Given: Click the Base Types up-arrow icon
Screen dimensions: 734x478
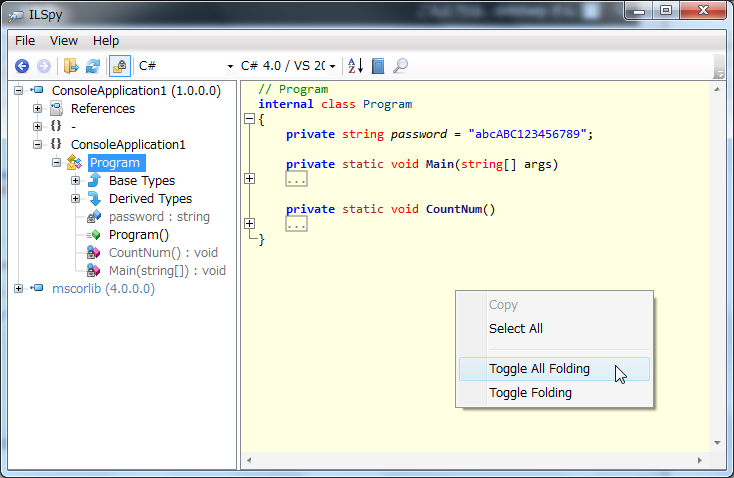Looking at the screenshot, I should [x=94, y=180].
